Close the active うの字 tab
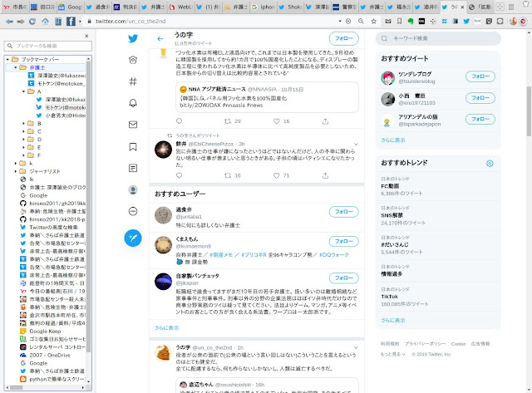Screen dimensions: 532x393 point(462,7)
